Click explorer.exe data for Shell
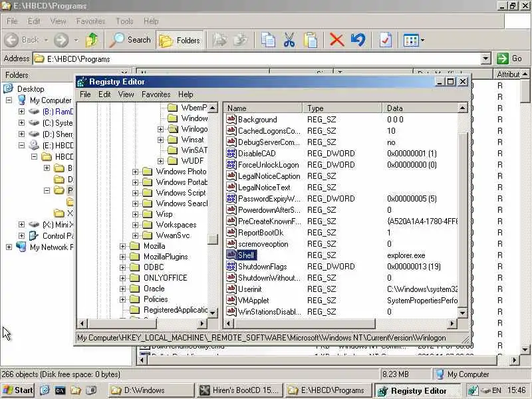The image size is (532, 399). pos(406,255)
